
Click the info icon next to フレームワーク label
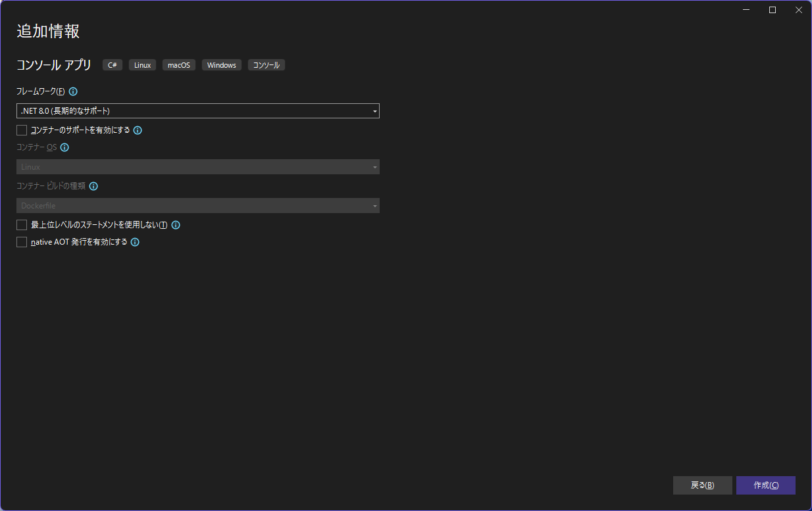73,91
